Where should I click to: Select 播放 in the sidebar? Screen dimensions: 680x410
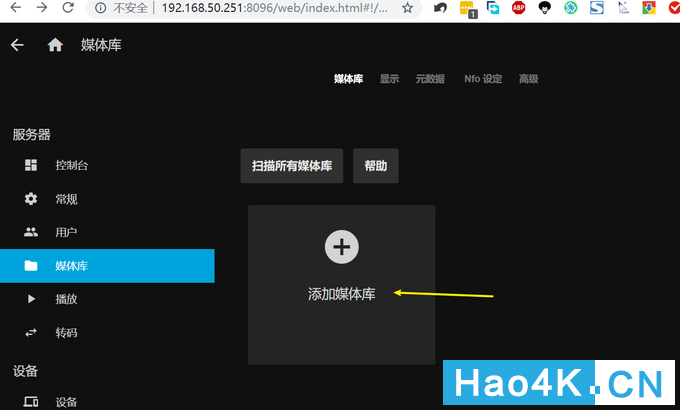(107, 299)
